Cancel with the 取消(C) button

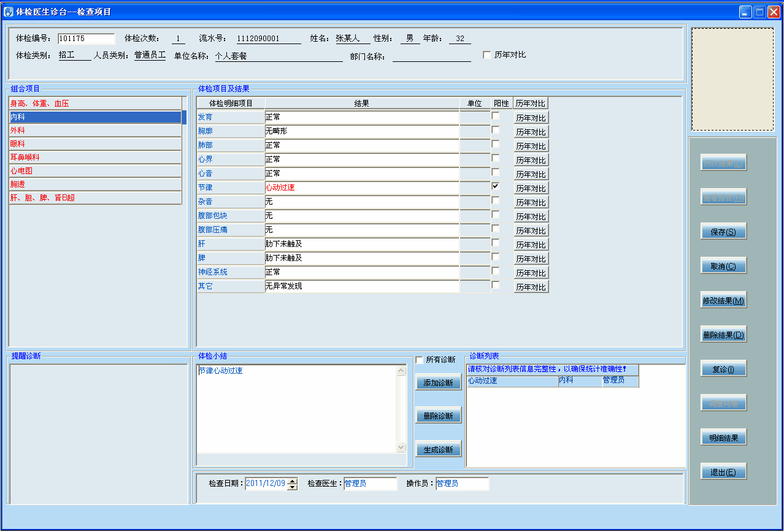click(x=723, y=266)
